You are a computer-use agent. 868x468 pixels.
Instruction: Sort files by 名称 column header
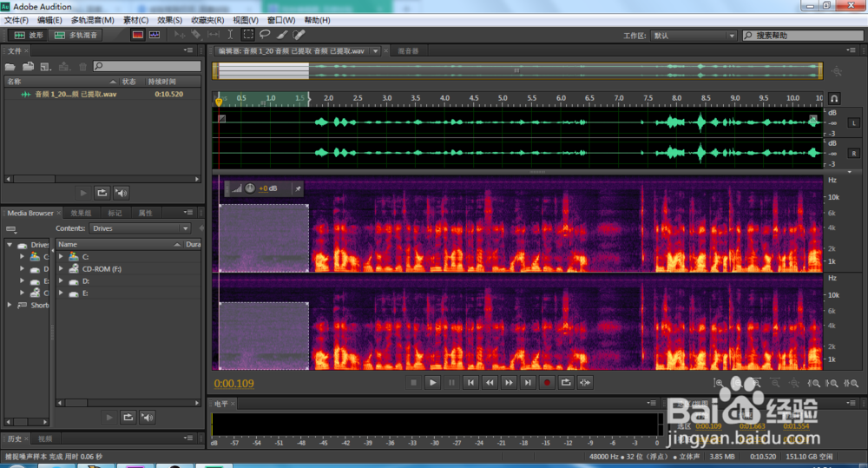61,82
